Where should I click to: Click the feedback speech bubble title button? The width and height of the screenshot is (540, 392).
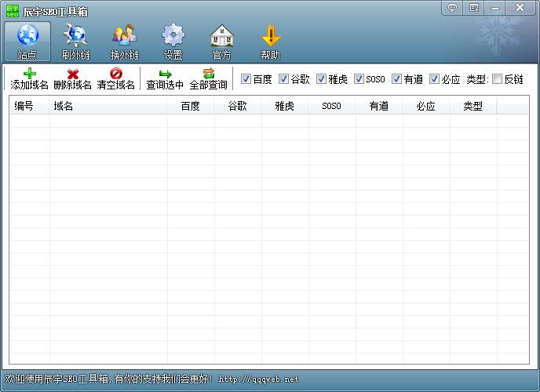pos(452,8)
